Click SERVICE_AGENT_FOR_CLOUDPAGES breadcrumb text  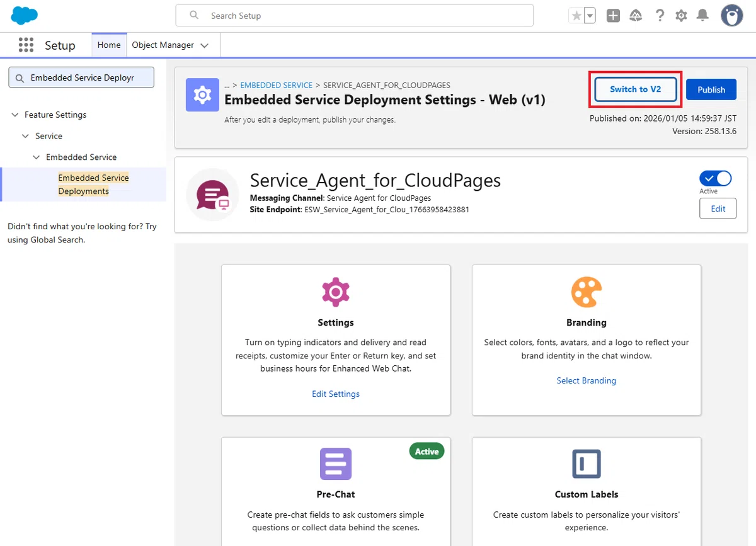pyautogui.click(x=387, y=85)
